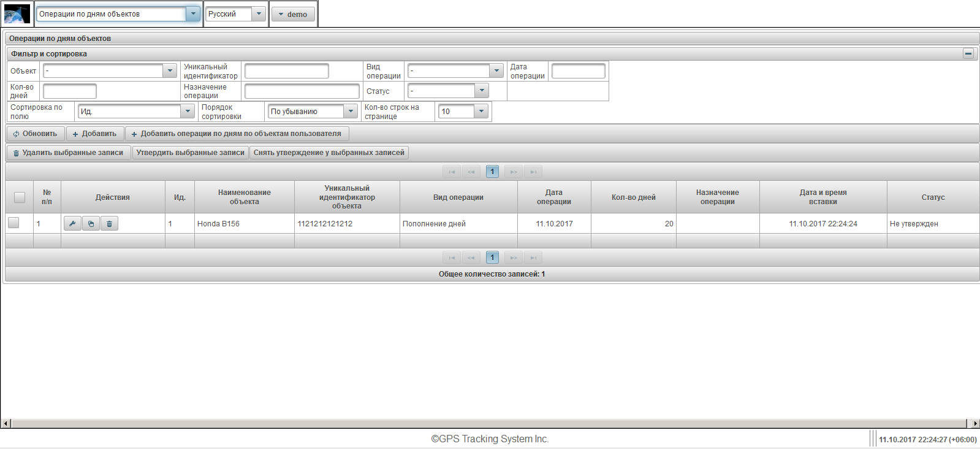The height and width of the screenshot is (449, 980).
Task: Click the horizontal scrollbar right arrow
Action: tap(974, 423)
